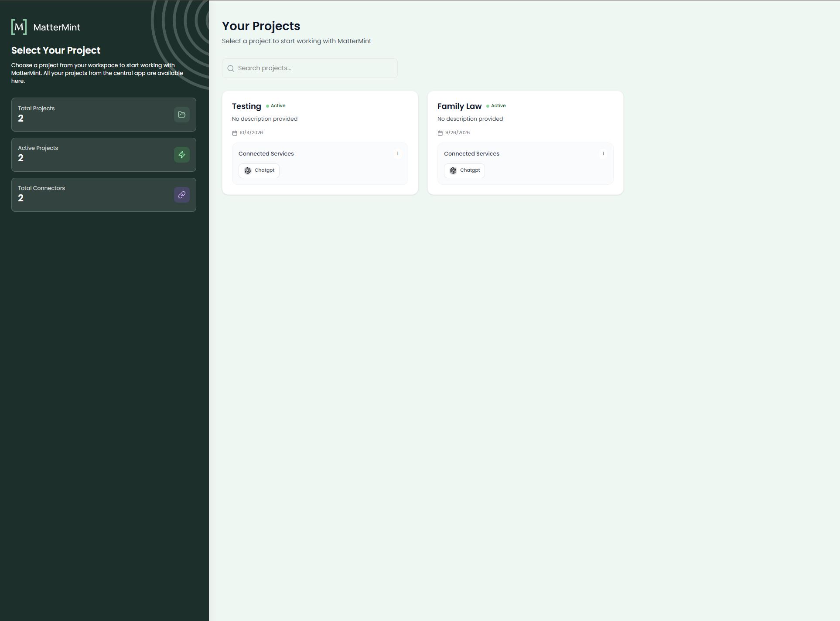Image resolution: width=840 pixels, height=621 pixels.
Task: Click Connected Services label in Testing card
Action: point(266,154)
